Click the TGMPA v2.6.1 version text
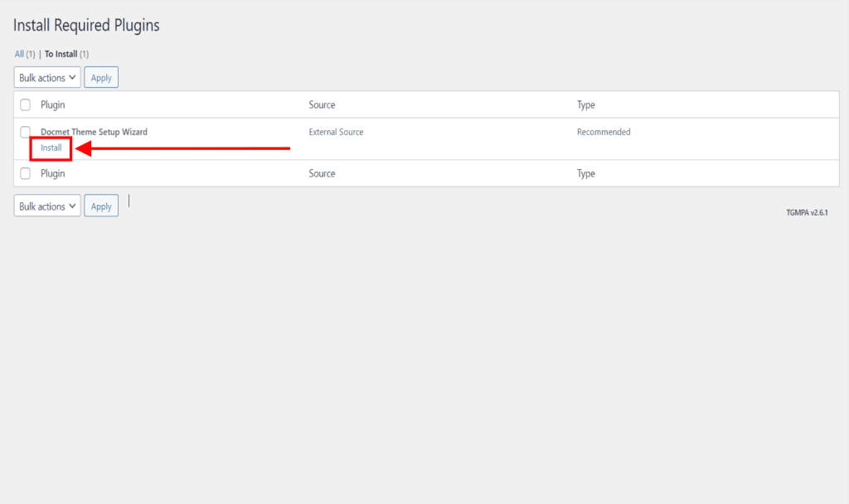 tap(807, 212)
